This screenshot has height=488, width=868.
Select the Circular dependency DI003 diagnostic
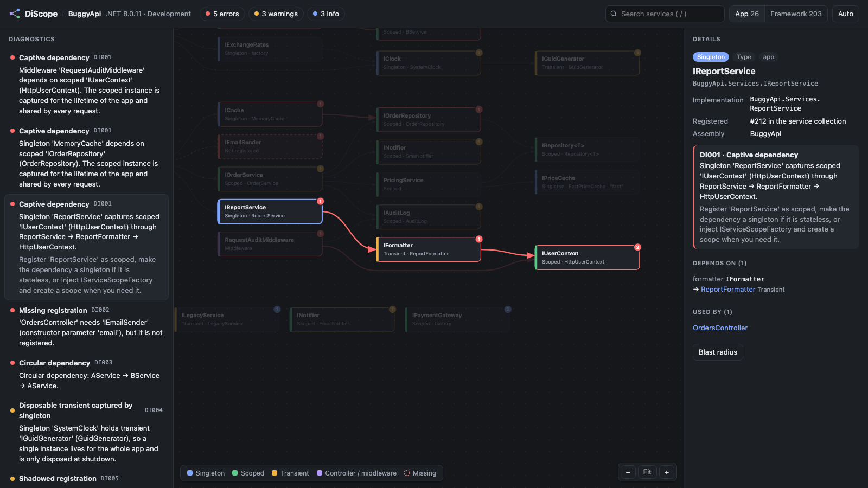(86, 374)
